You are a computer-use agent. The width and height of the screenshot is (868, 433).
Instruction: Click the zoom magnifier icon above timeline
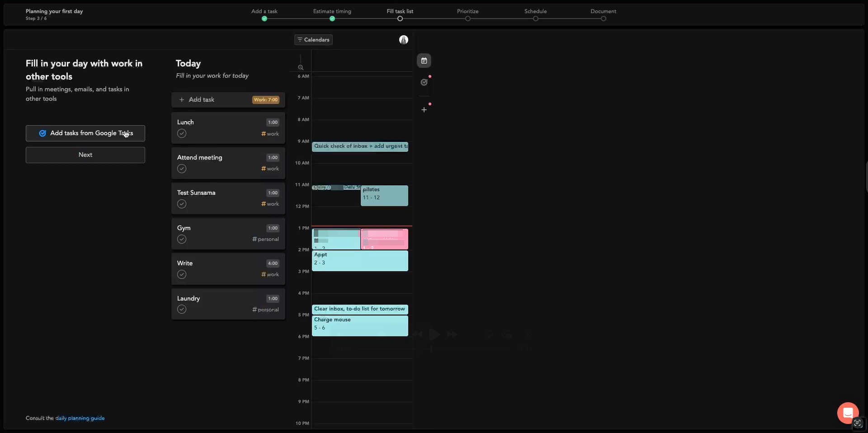(301, 67)
